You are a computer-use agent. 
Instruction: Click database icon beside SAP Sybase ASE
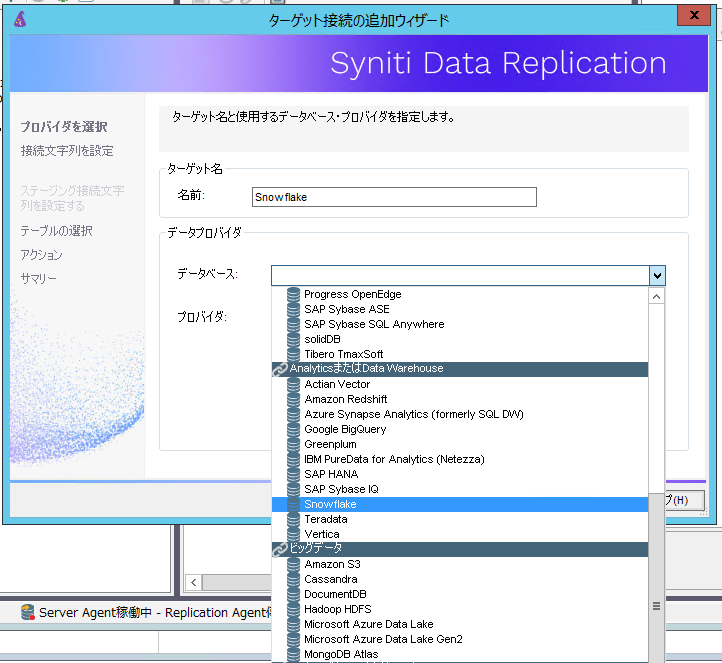tap(293, 309)
